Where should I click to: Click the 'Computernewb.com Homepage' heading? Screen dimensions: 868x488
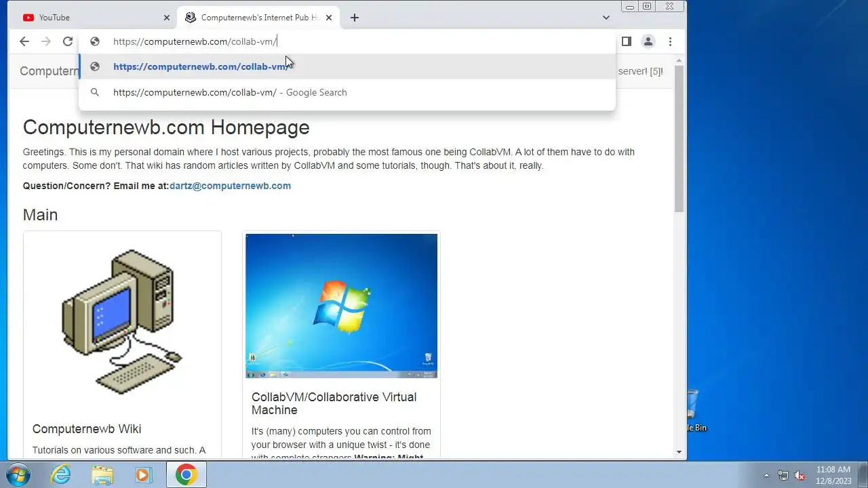click(x=166, y=127)
